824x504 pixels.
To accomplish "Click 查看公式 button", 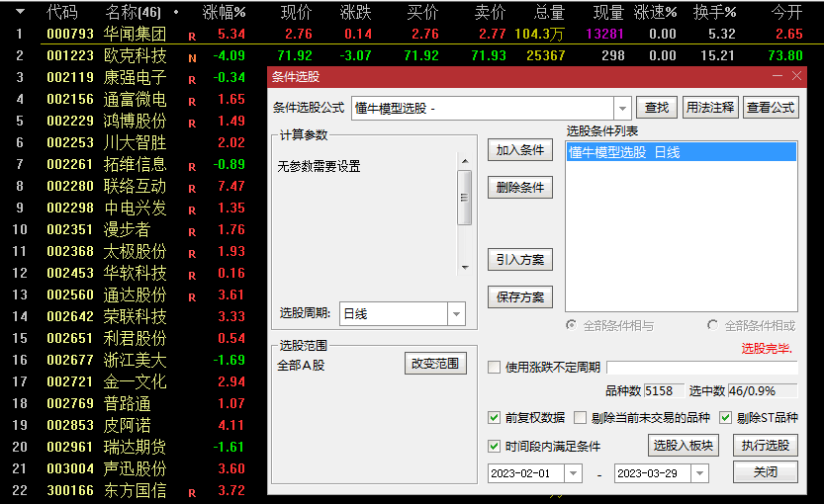I will [x=771, y=108].
